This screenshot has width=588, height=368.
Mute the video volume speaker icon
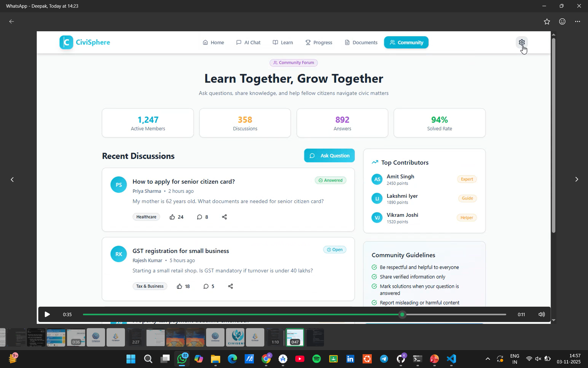(541, 314)
